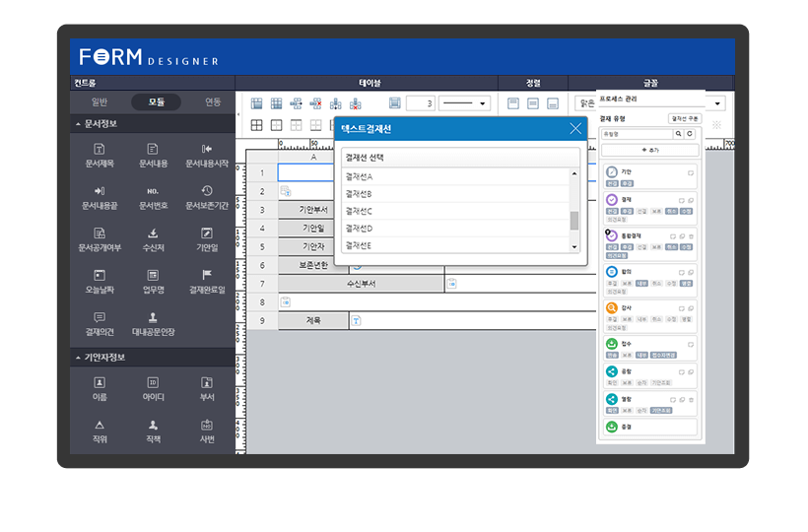Select the 문서내용끝 module icon
Viewport: 808px width, 532px height.
(100, 191)
